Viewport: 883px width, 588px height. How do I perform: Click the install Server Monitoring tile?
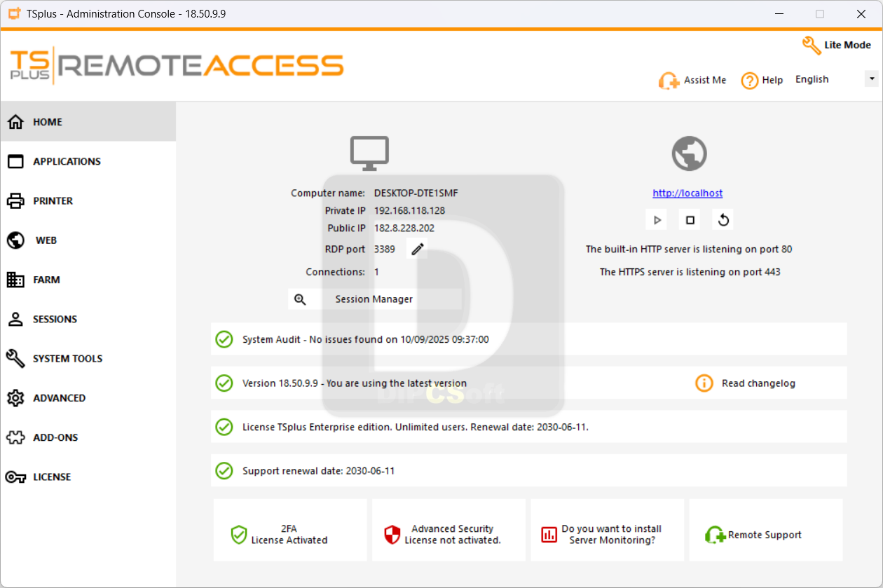click(x=608, y=530)
